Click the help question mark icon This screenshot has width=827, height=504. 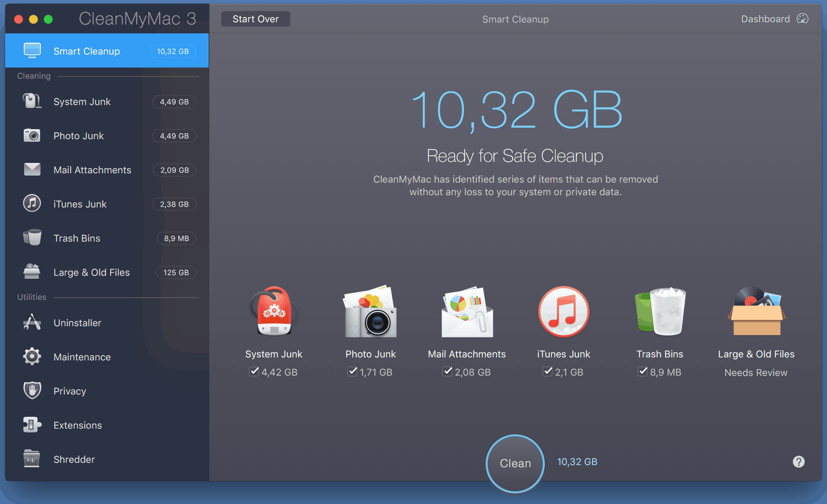[798, 462]
